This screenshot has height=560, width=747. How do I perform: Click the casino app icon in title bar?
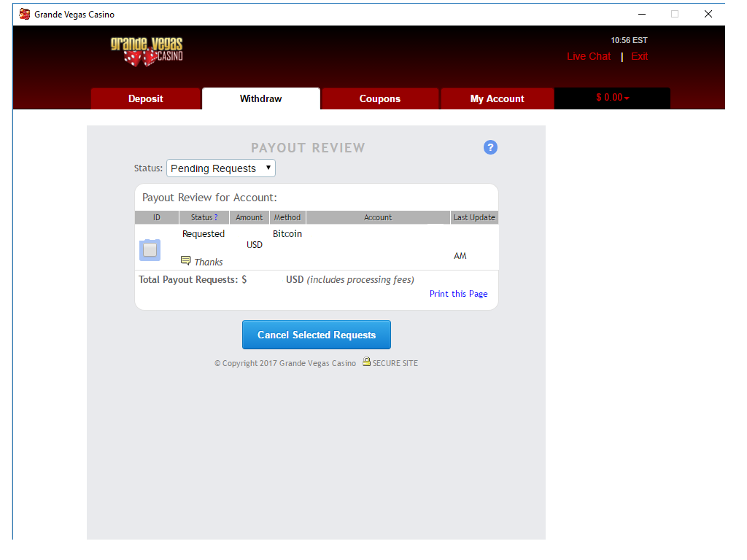coord(24,15)
